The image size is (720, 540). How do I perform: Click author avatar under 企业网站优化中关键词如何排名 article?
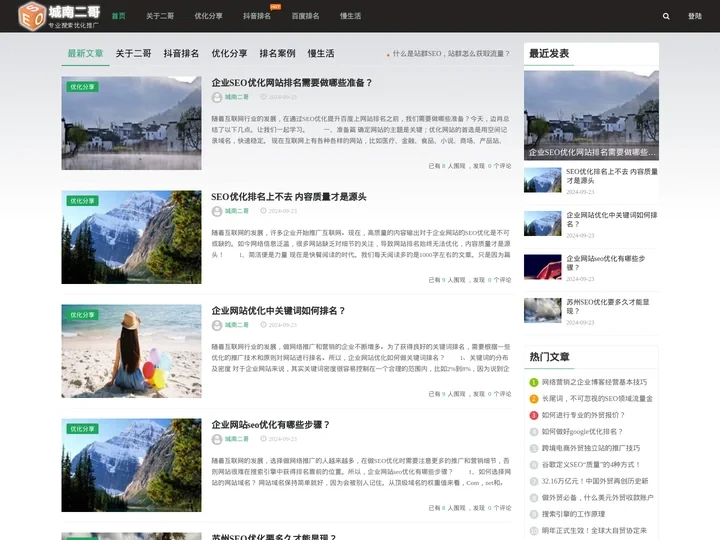coord(217,325)
